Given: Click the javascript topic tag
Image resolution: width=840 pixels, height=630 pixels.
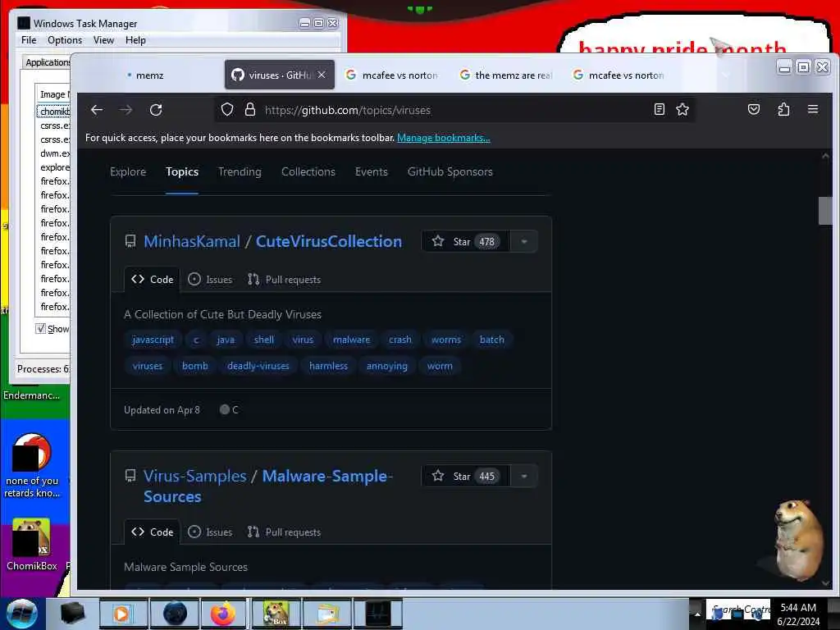Looking at the screenshot, I should click(153, 339).
